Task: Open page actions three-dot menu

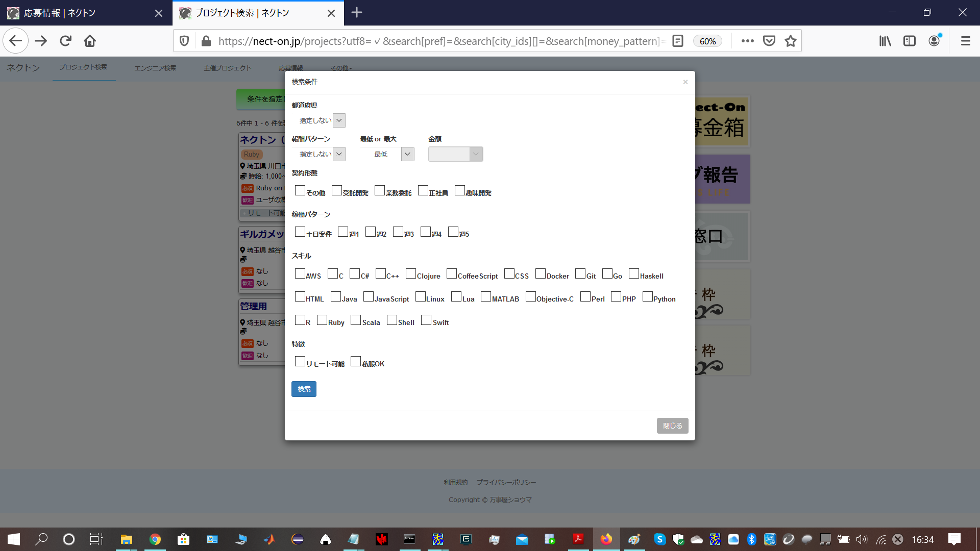Action: (747, 41)
